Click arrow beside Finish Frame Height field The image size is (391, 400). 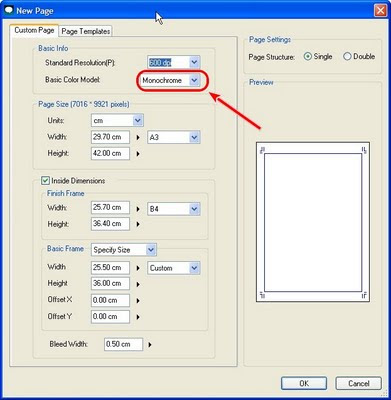pos(138,224)
